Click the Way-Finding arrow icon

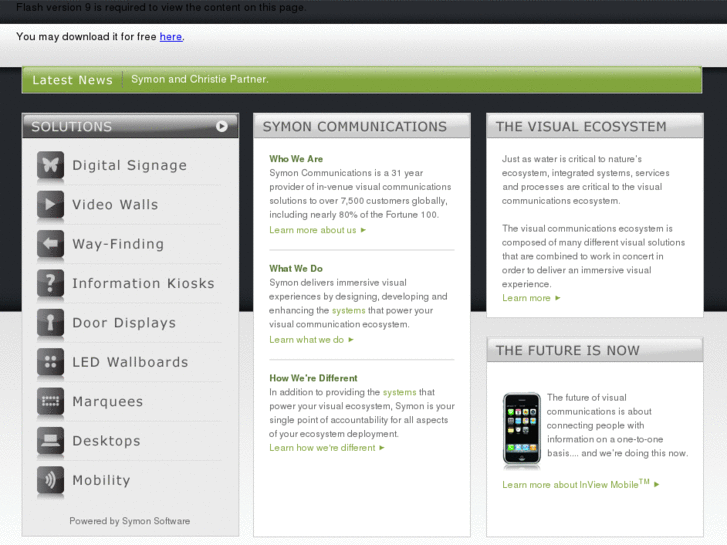coord(51,244)
